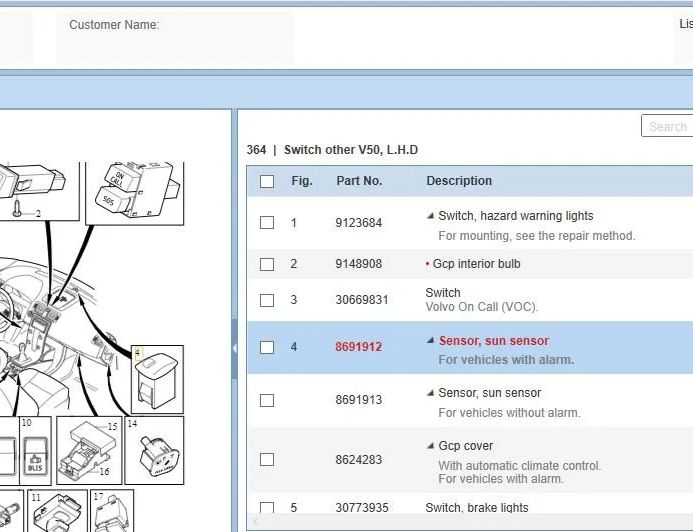This screenshot has height=532, width=693.
Task: Click the panel splitter collapse handle
Action: pyautogui.click(x=235, y=348)
